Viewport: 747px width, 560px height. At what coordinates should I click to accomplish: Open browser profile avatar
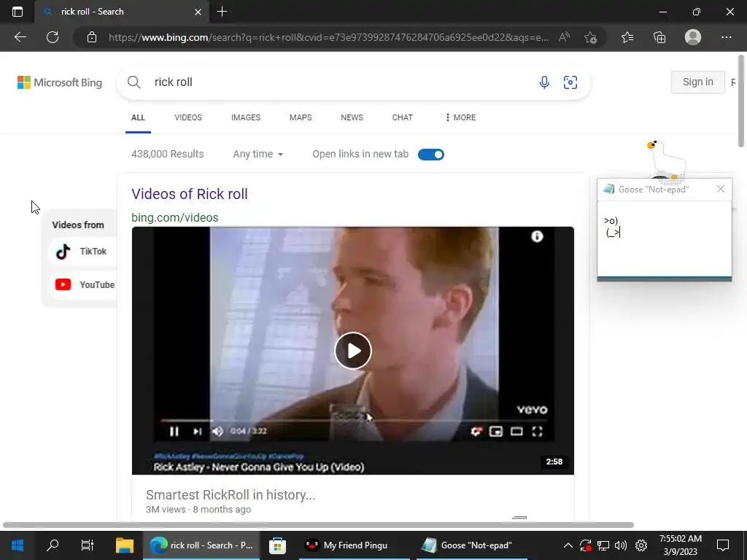coord(693,37)
